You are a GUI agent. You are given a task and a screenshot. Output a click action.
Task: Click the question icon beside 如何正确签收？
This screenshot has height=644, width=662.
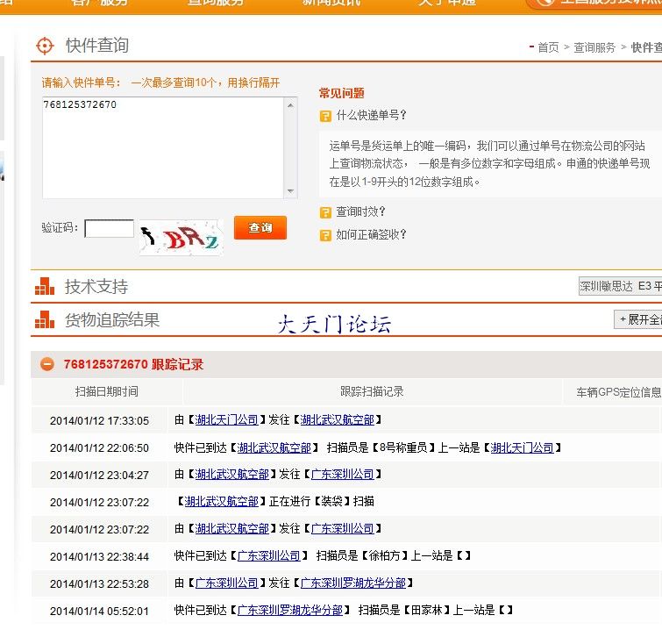coord(325,235)
